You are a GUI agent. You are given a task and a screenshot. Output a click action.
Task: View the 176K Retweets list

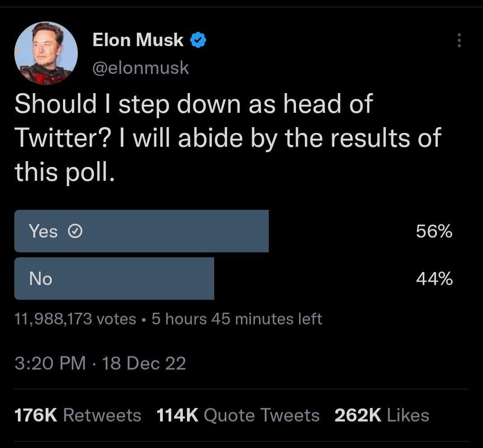point(78,415)
